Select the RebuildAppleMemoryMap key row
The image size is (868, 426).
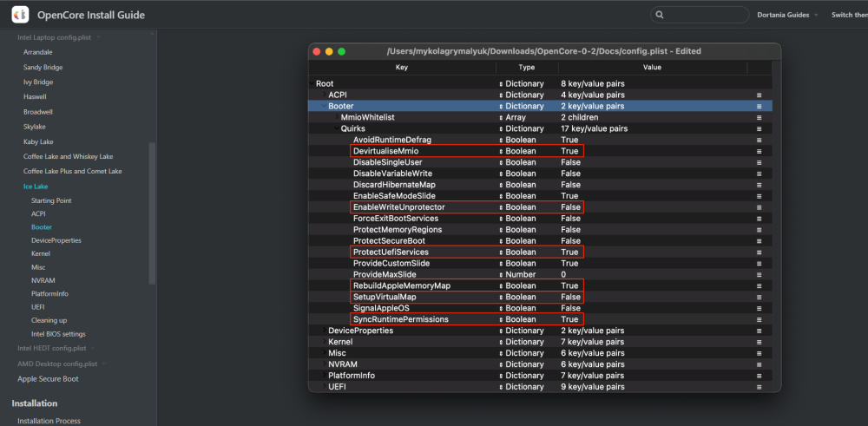402,285
